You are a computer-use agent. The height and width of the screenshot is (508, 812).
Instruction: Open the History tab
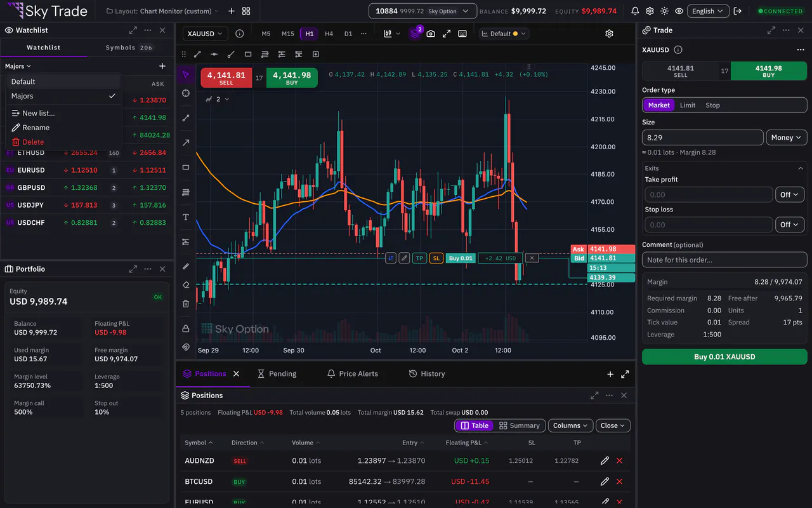(x=426, y=374)
